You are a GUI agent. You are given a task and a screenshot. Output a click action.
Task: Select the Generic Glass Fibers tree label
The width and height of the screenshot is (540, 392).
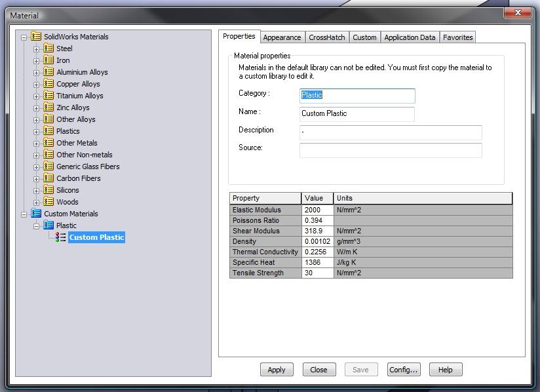pos(88,166)
